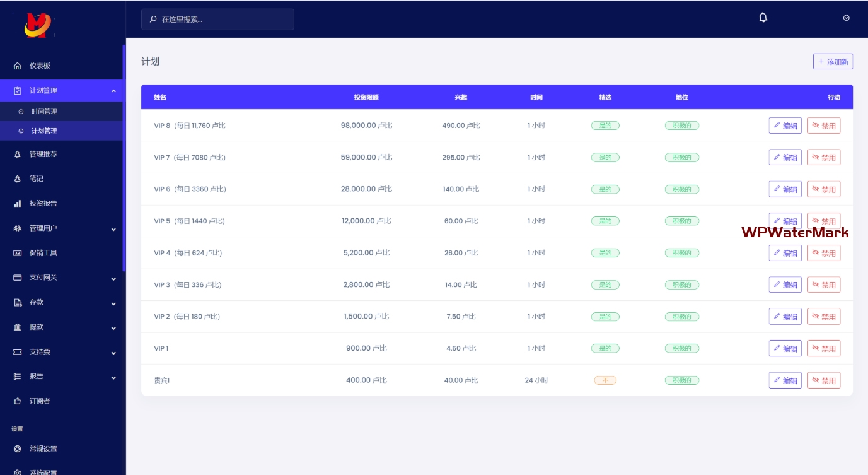Viewport: 868px width, 475px height.
Task: Click the 投资报告 bar chart icon
Action: pos(18,204)
